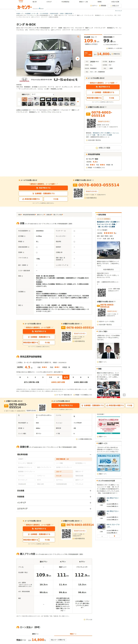Click the thumbnail carousel right arrow

(x=78, y=102)
